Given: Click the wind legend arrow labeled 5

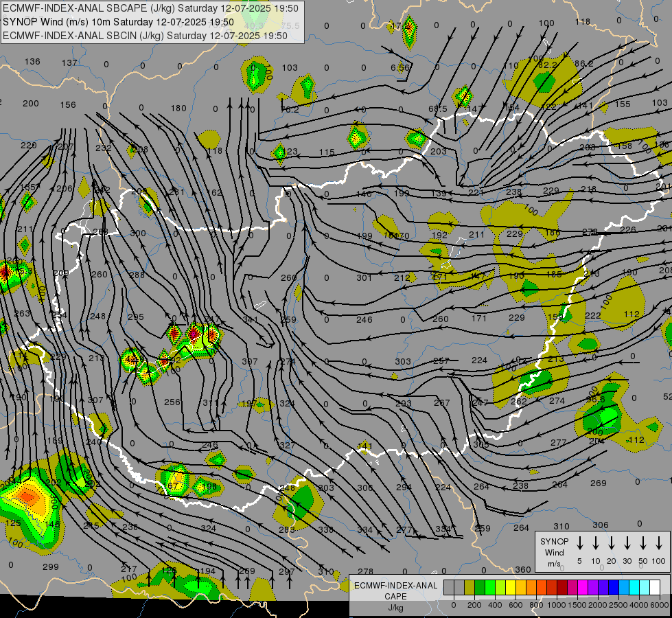Looking at the screenshot, I should [x=579, y=543].
